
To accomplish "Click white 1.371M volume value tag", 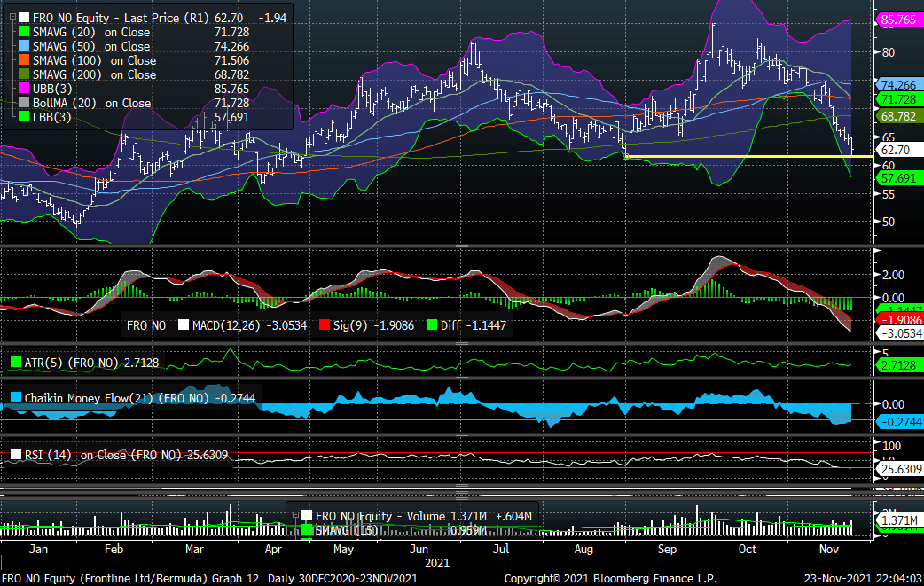I will tap(899, 520).
